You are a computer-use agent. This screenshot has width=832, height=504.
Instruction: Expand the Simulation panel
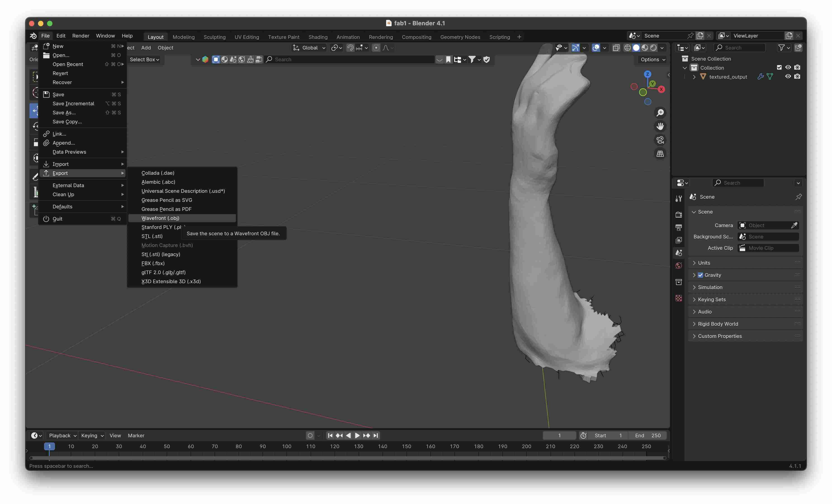pyautogui.click(x=746, y=287)
